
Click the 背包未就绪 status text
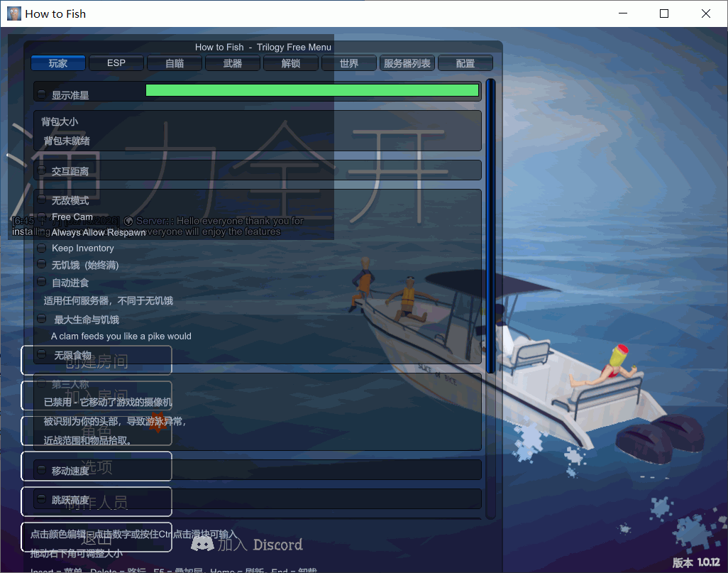pyautogui.click(x=67, y=141)
